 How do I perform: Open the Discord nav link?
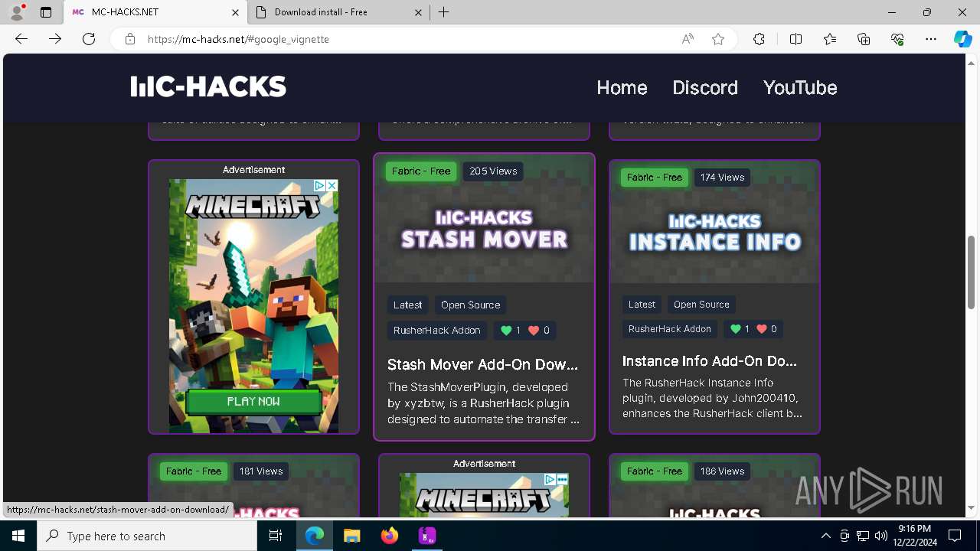[x=705, y=87]
